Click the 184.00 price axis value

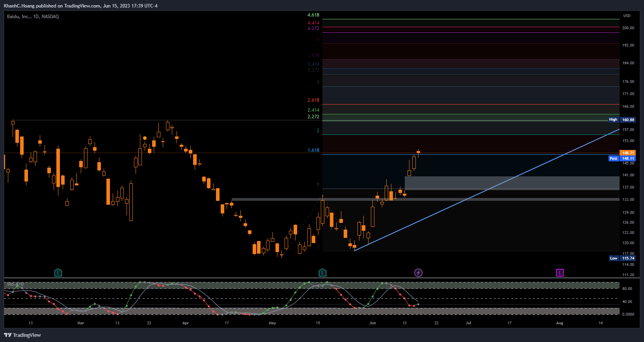[628, 63]
